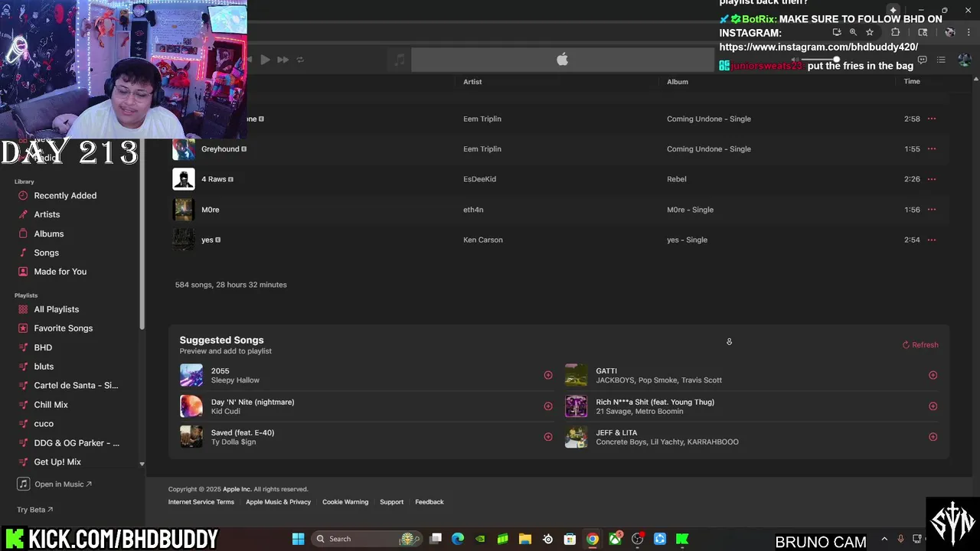
Task: Open the Favorite Songs playlist
Action: point(63,328)
